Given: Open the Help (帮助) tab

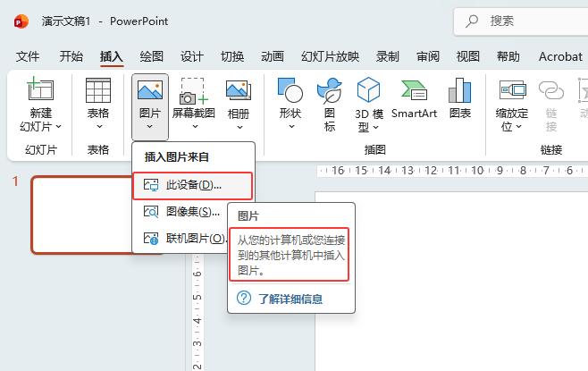Looking at the screenshot, I should point(508,56).
